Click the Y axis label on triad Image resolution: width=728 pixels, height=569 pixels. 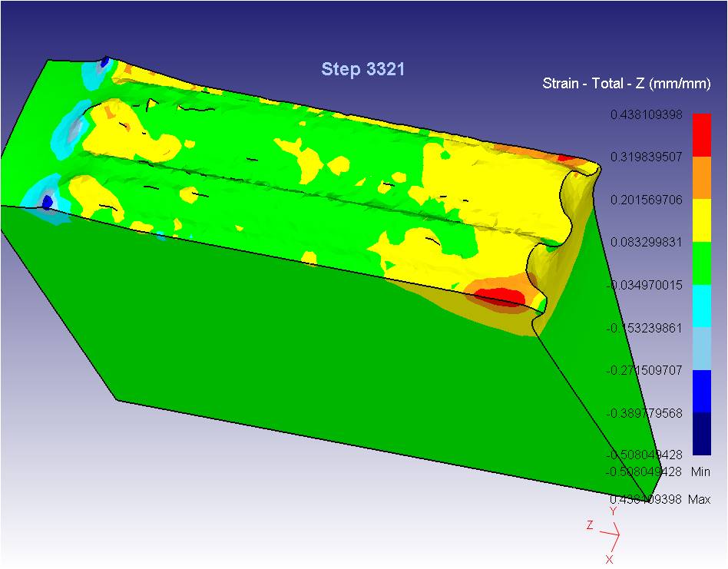point(613,511)
